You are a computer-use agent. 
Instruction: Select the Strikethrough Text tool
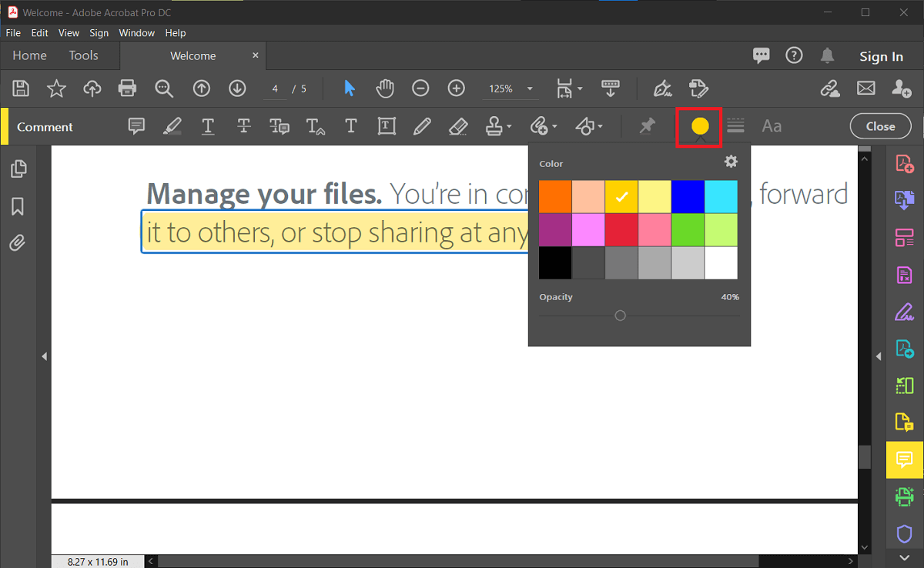(x=243, y=125)
